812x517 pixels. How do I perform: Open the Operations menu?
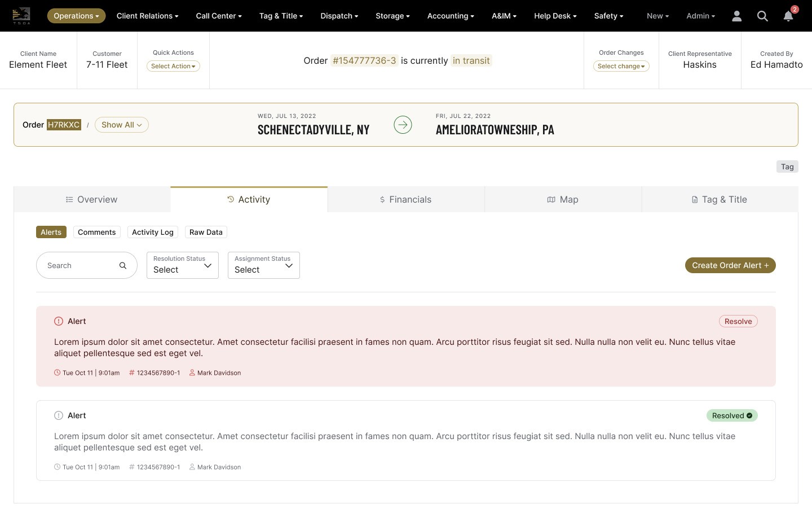tap(76, 16)
